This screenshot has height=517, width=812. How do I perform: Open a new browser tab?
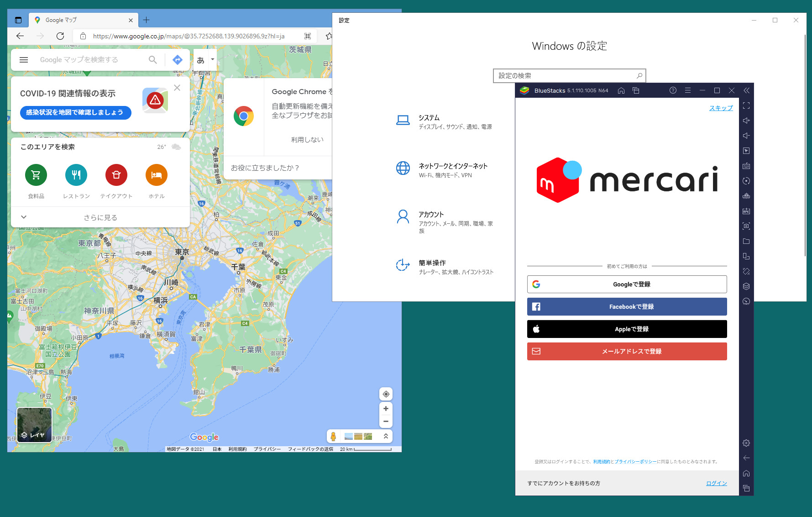(x=146, y=20)
